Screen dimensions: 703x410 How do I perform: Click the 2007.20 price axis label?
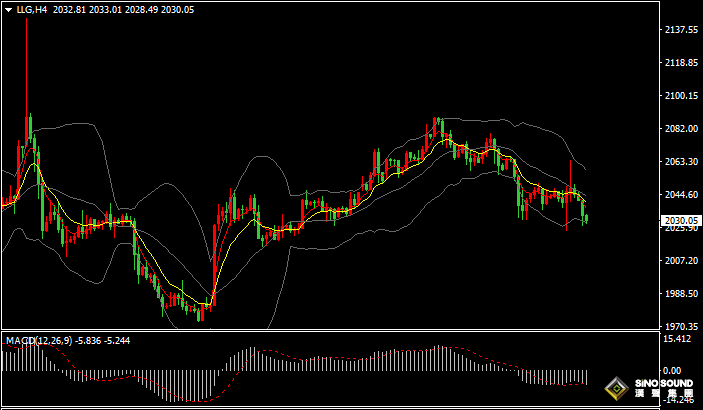[x=680, y=260]
